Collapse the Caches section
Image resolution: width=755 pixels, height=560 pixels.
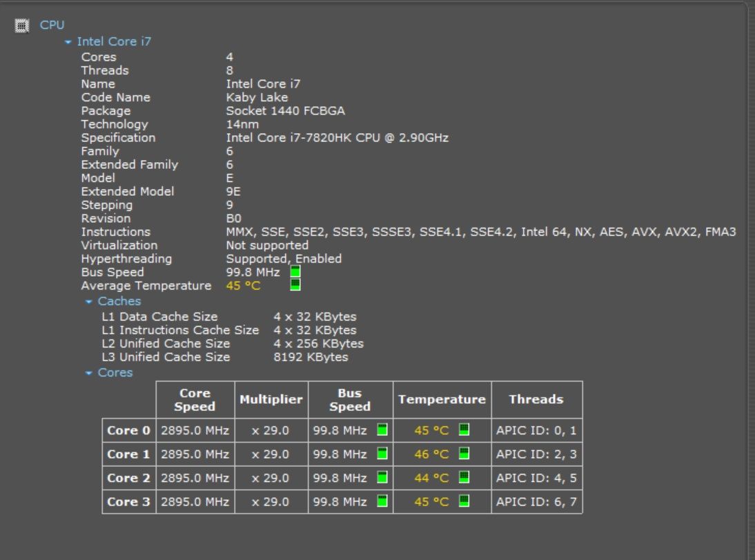coord(88,301)
